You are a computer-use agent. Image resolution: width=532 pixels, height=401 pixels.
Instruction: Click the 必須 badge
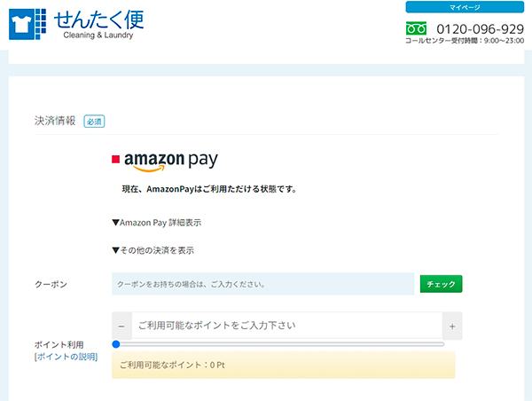94,122
